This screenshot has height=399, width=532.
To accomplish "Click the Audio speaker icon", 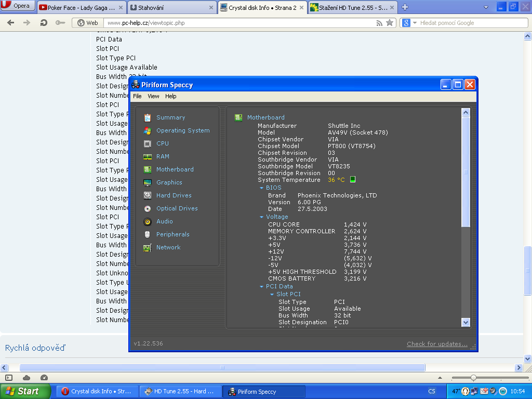I will point(147,221).
